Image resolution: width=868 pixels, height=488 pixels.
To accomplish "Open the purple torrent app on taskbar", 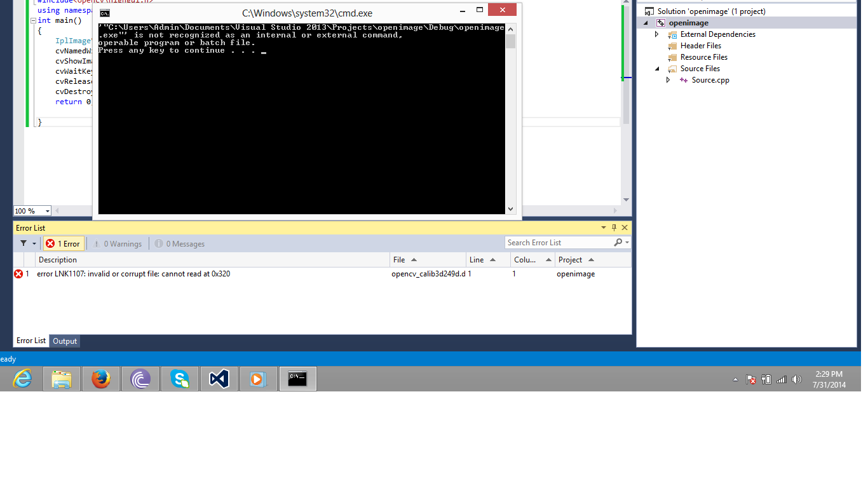I will (140, 379).
